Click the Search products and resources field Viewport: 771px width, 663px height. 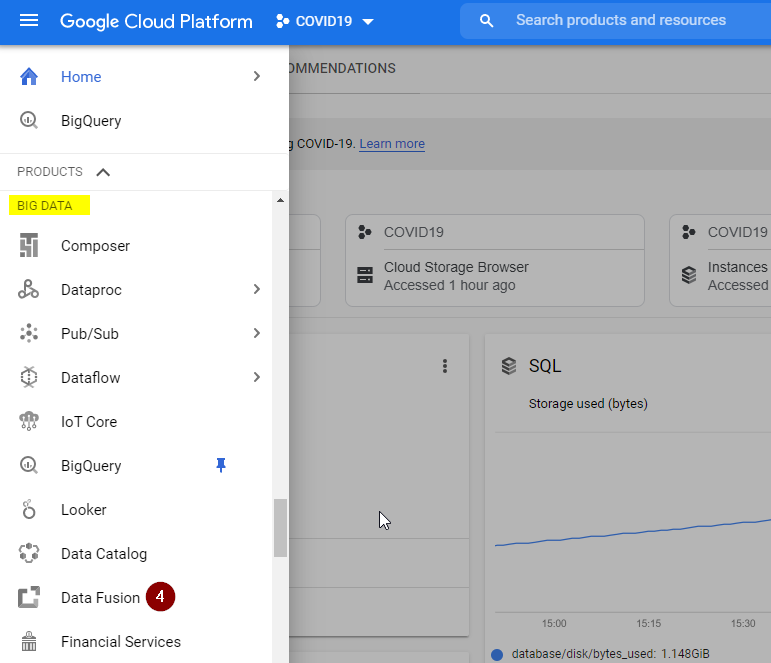tap(620, 21)
